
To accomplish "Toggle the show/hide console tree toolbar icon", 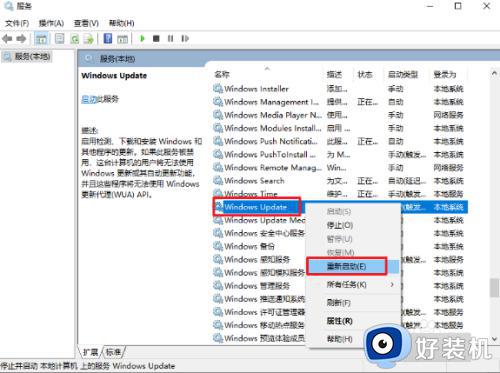I will pyautogui.click(x=41, y=39).
